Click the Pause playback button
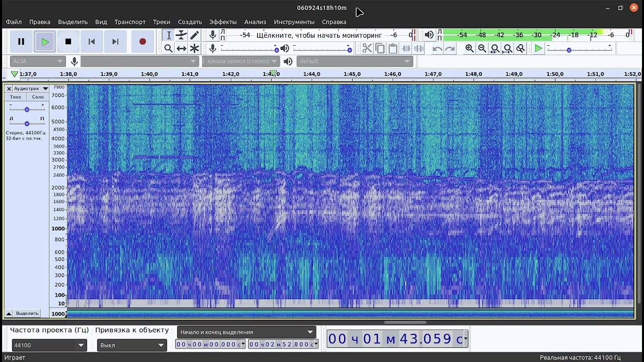Screen dimensions: 644x362 click(x=21, y=42)
